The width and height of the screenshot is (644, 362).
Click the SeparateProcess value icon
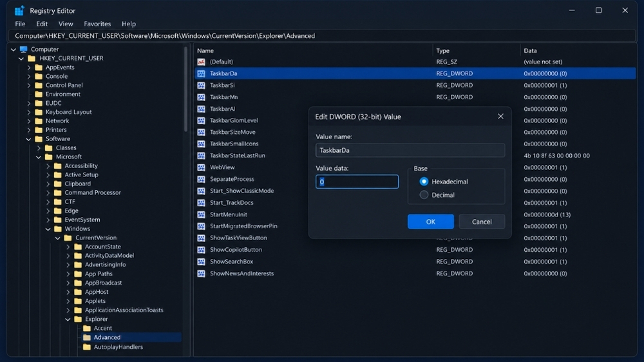click(x=201, y=179)
